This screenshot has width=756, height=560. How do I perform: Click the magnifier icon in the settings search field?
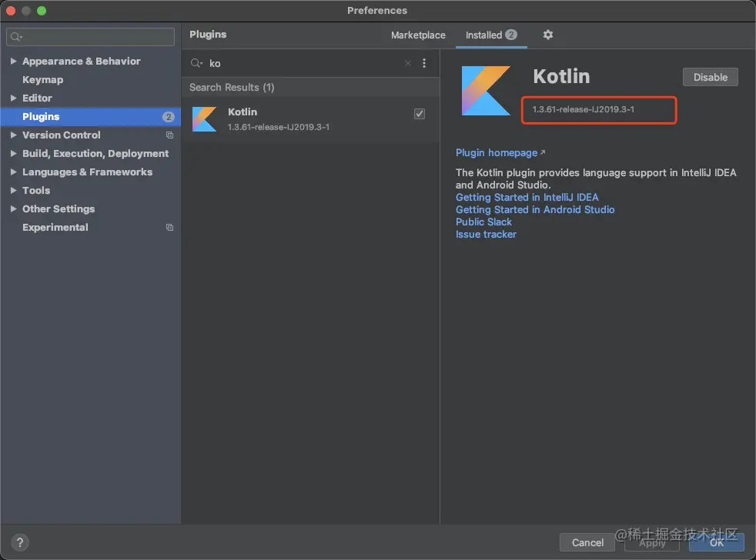(x=16, y=37)
